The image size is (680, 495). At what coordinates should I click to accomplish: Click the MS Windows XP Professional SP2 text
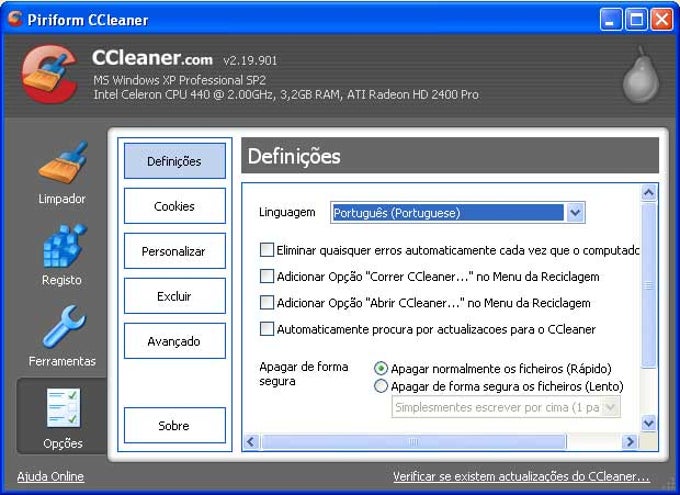(179, 80)
